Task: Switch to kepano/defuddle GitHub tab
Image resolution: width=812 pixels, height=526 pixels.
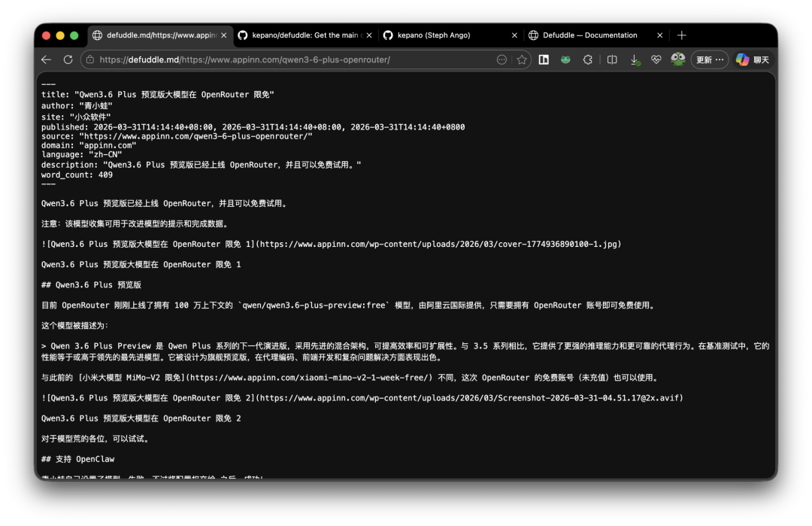Action: coord(304,35)
